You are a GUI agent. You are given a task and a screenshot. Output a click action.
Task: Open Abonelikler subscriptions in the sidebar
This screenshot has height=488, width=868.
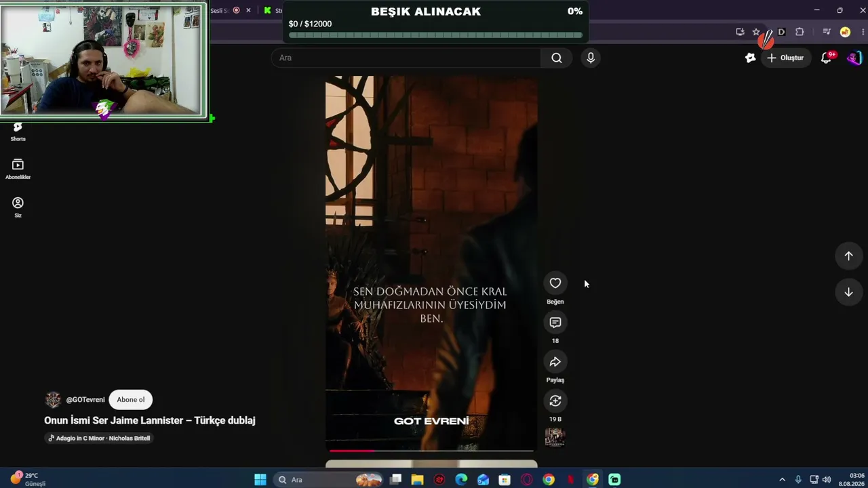(18, 169)
